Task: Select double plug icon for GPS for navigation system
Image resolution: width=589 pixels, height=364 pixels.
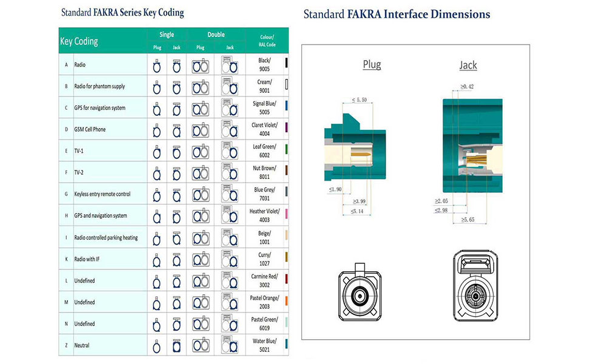Action: coord(200,109)
